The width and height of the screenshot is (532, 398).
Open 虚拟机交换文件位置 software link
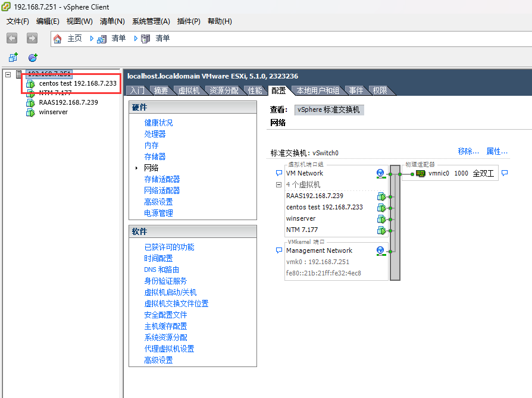pos(176,303)
